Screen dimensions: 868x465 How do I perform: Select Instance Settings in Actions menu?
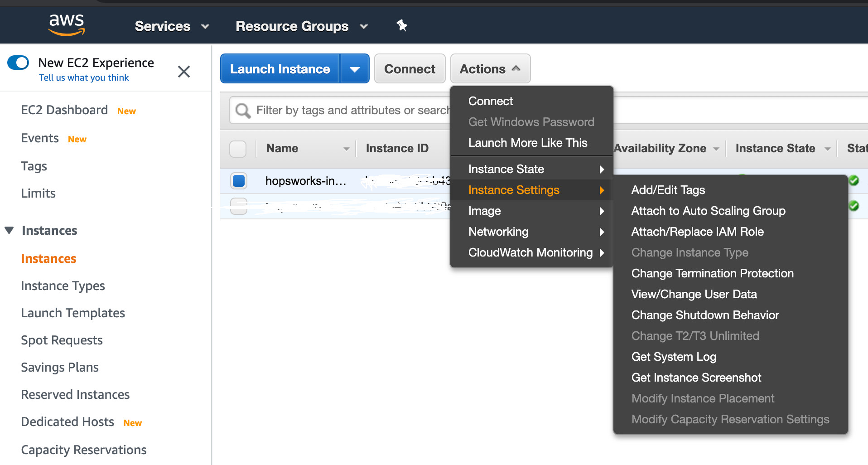[x=531, y=190]
